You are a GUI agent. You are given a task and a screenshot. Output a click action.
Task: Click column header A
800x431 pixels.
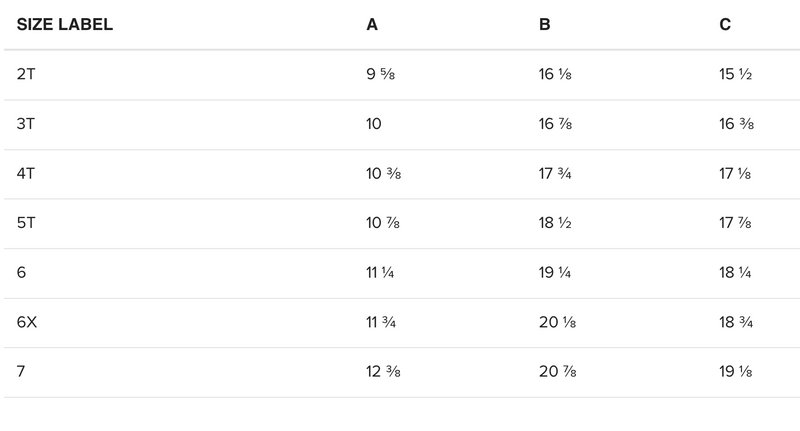tap(372, 25)
